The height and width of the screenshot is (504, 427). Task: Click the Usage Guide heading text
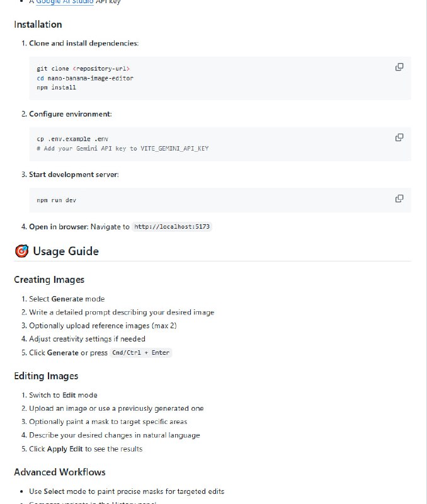(65, 251)
